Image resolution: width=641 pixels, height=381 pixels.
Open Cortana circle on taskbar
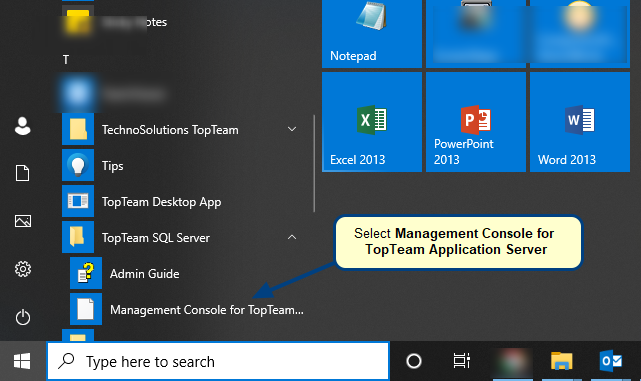pyautogui.click(x=414, y=361)
